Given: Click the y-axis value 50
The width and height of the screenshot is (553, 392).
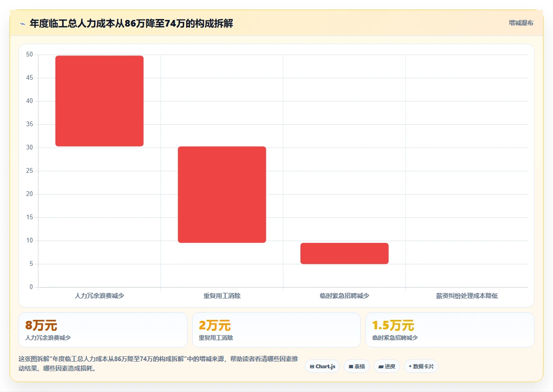Looking at the screenshot, I should [29, 54].
